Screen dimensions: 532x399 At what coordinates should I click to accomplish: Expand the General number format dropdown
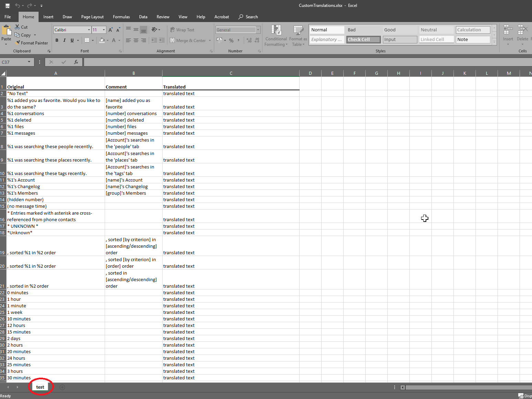point(258,30)
